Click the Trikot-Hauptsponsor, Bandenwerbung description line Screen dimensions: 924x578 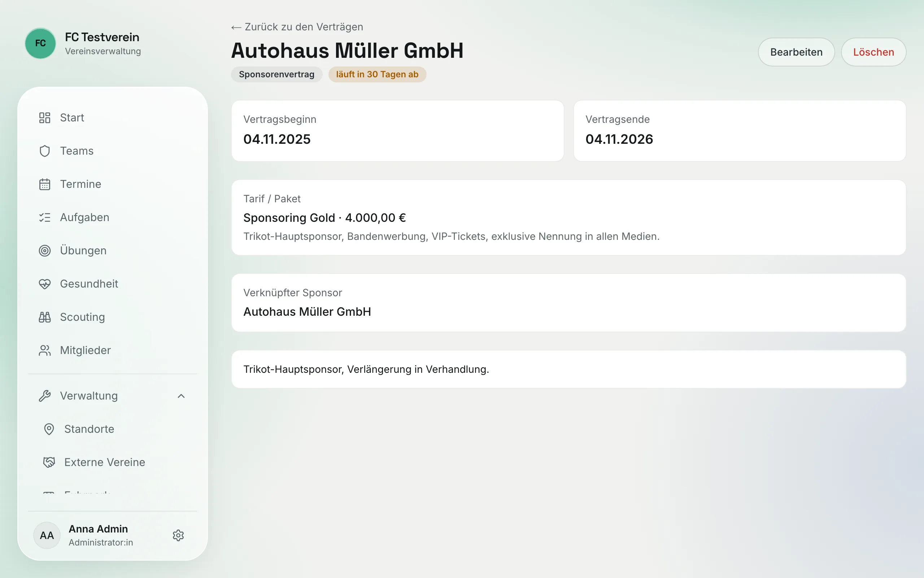click(x=451, y=237)
